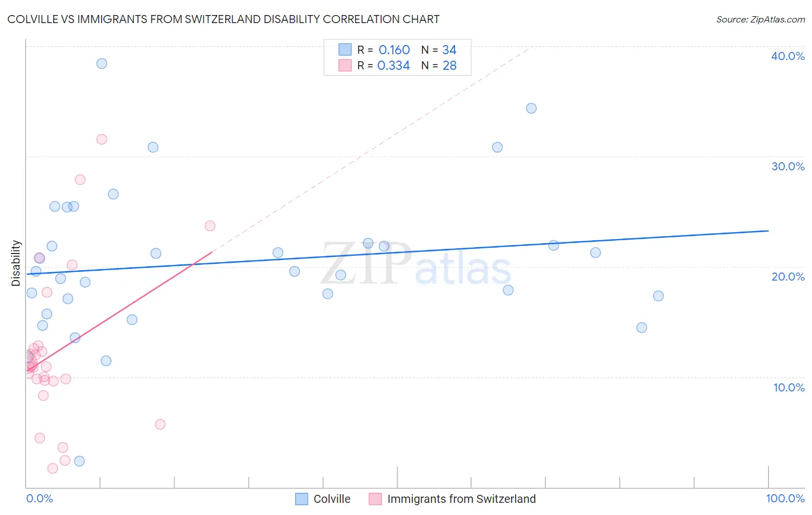Click the 100.0% x-axis label
The height and width of the screenshot is (515, 812).
tap(785, 498)
